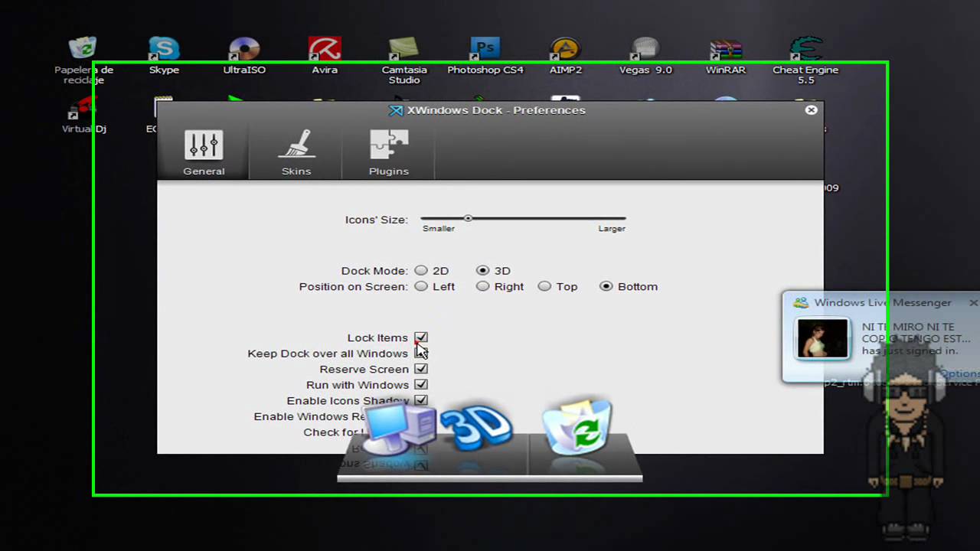This screenshot has height=551, width=980.
Task: Launch the Vegas 9.0 desktop icon
Action: (x=645, y=55)
